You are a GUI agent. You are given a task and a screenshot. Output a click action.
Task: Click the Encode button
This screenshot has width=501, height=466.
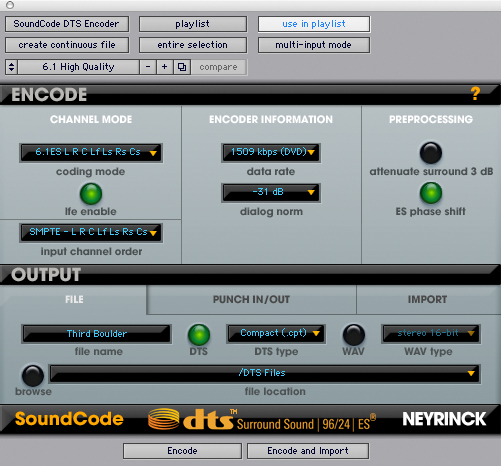pyautogui.click(x=182, y=451)
